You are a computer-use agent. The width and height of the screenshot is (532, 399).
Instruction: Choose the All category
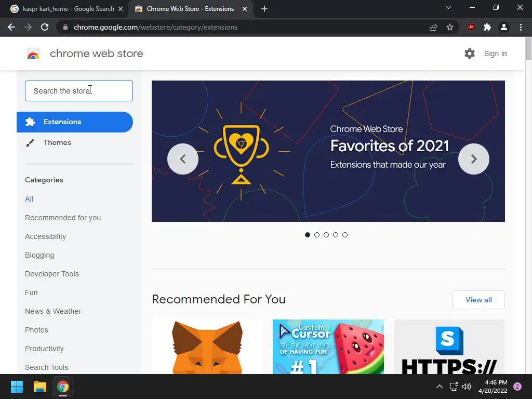pyautogui.click(x=29, y=199)
